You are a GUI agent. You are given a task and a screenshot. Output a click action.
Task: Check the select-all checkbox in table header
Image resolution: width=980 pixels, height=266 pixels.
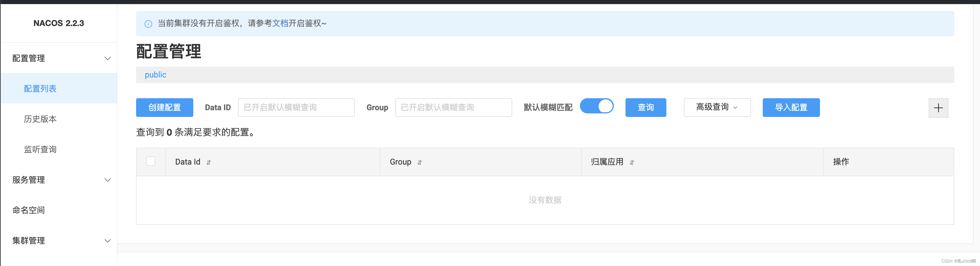coord(151,161)
